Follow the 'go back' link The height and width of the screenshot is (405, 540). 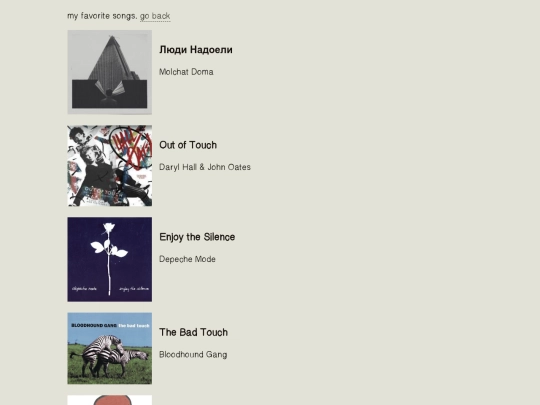click(x=155, y=16)
